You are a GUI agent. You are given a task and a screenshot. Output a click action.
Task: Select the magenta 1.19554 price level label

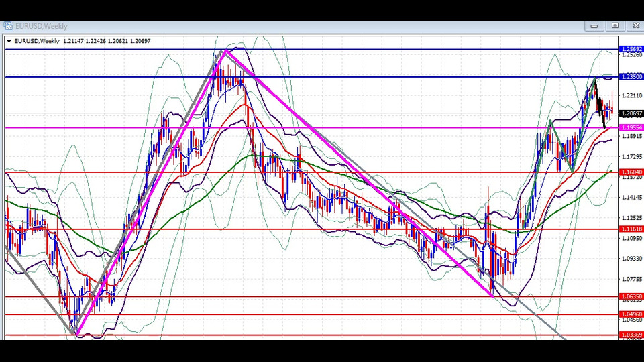(631, 127)
